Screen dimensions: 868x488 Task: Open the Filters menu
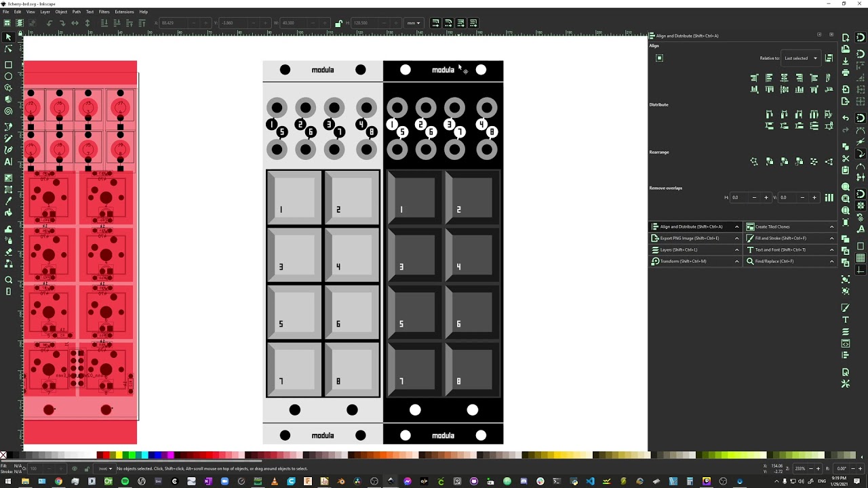click(x=104, y=12)
